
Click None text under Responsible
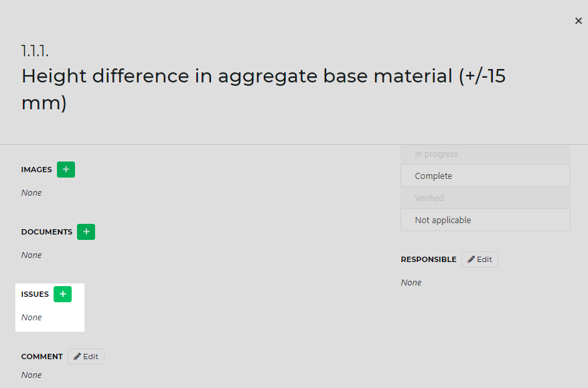tap(411, 283)
